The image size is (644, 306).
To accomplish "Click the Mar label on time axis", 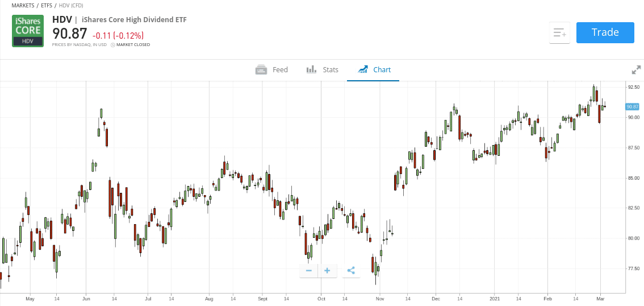I will tap(600, 299).
